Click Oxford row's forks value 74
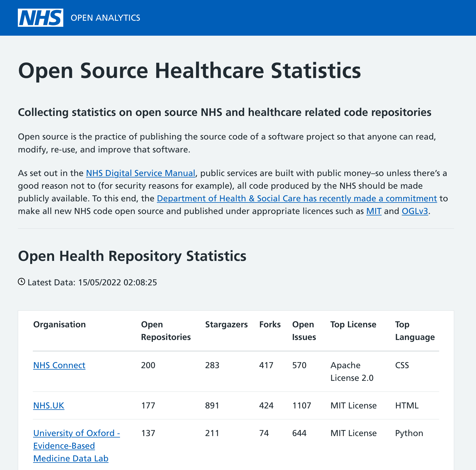Image resolution: width=476 pixels, height=470 pixels. (x=264, y=433)
